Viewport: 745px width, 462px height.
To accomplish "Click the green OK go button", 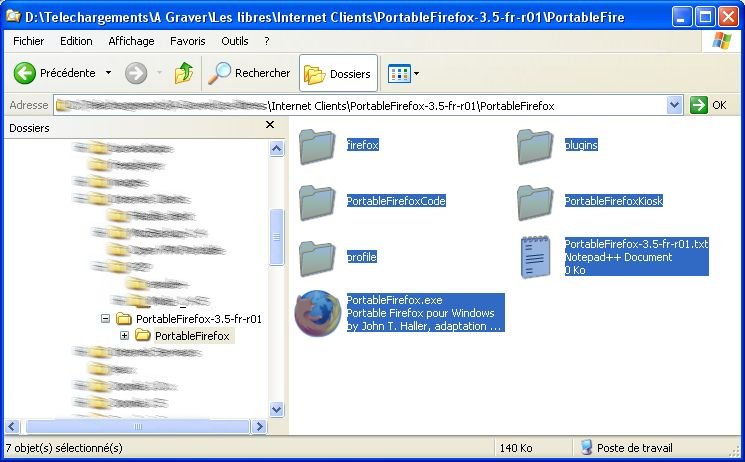I will point(708,105).
